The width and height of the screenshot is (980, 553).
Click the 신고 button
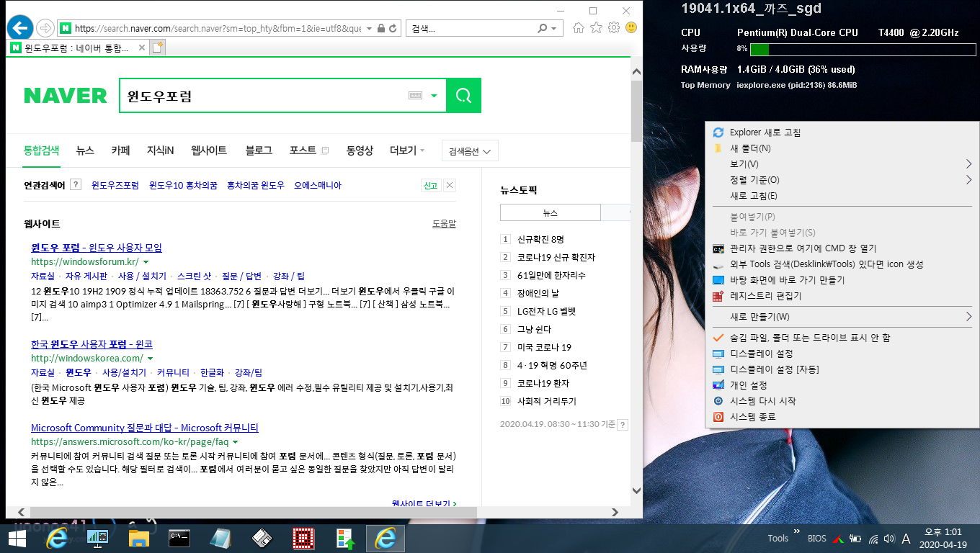click(430, 186)
